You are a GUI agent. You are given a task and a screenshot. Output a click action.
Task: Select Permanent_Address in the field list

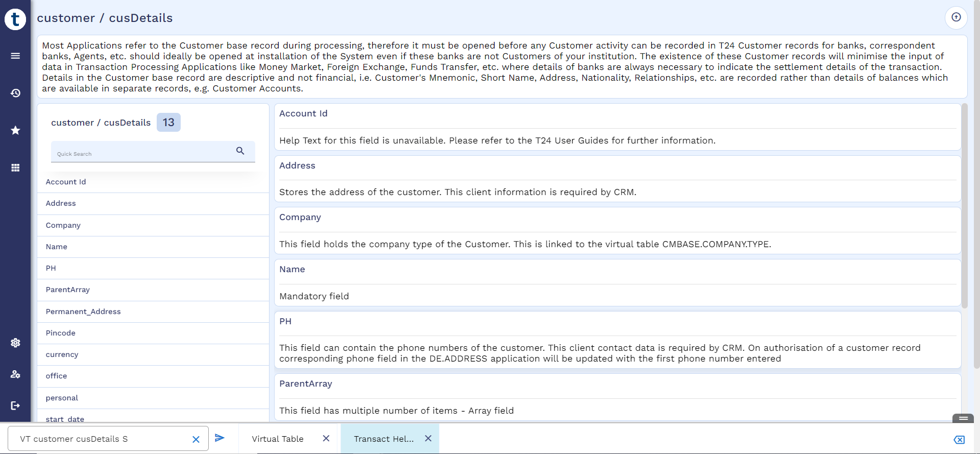pyautogui.click(x=83, y=312)
